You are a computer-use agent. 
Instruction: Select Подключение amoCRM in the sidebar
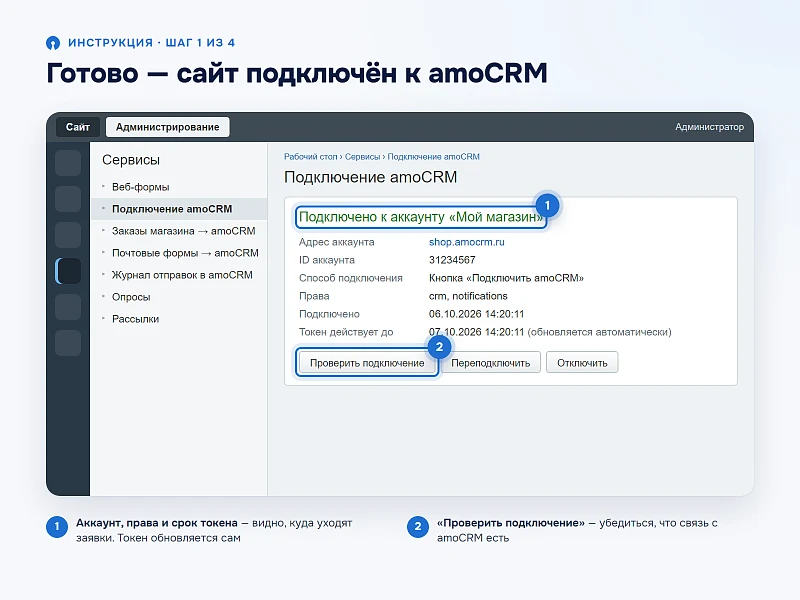point(179,209)
